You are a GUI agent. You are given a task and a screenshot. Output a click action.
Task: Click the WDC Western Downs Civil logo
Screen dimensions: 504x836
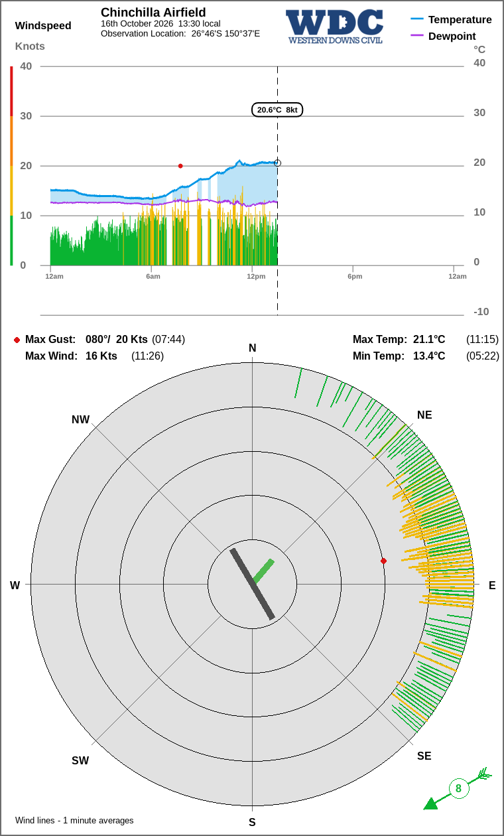pyautogui.click(x=336, y=27)
